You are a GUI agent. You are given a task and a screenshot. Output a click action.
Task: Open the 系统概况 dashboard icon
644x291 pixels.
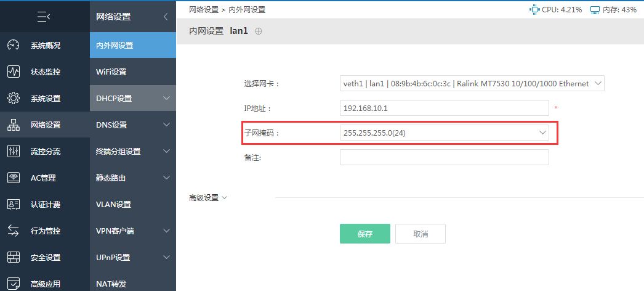14,45
